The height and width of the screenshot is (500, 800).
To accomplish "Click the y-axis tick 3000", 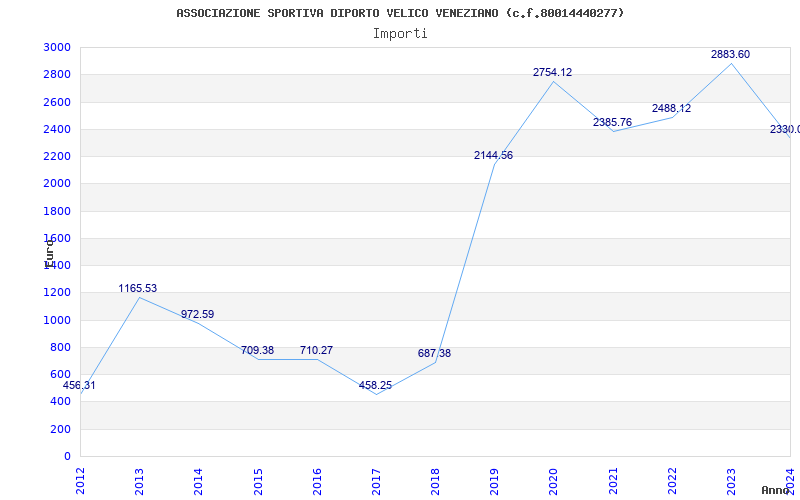I will 57,47.
